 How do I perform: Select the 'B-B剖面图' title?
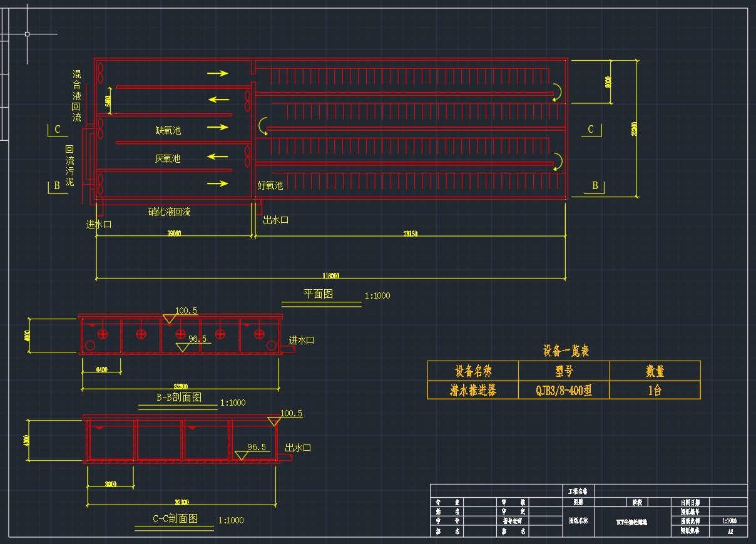click(x=179, y=398)
